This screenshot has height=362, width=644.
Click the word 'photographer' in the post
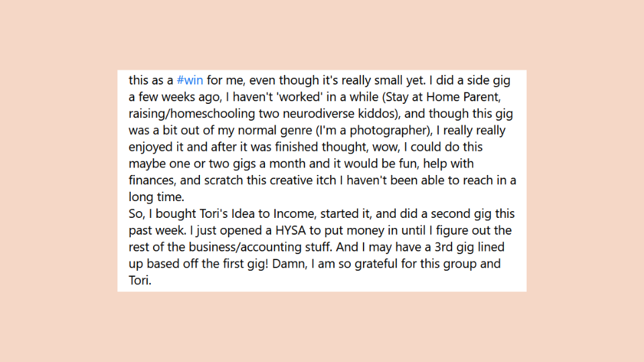(388, 131)
